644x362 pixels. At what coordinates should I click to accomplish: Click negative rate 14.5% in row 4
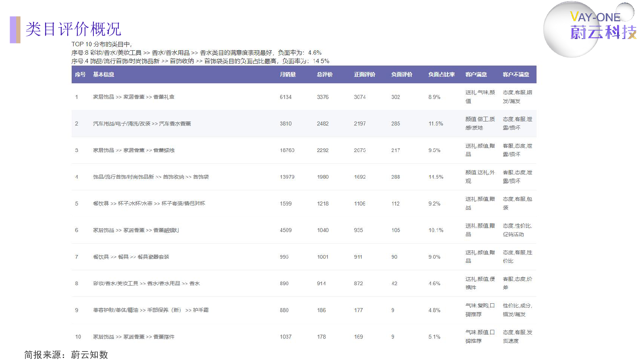pyautogui.click(x=436, y=177)
